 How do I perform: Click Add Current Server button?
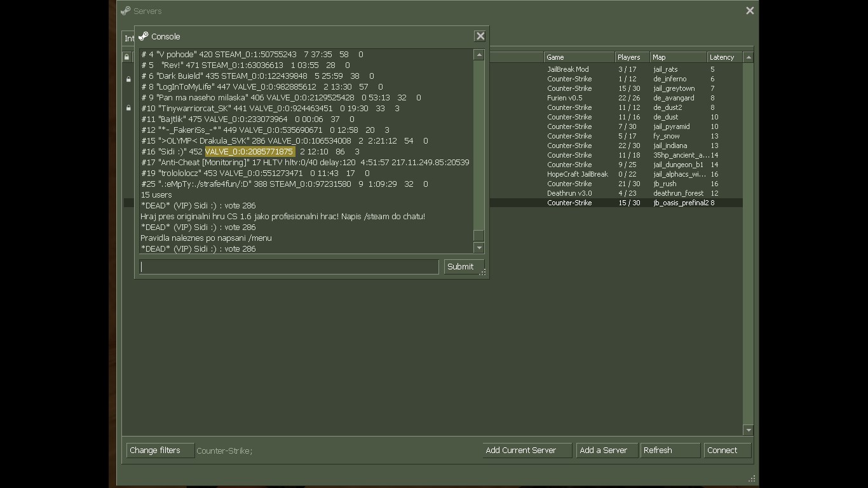[527, 451]
